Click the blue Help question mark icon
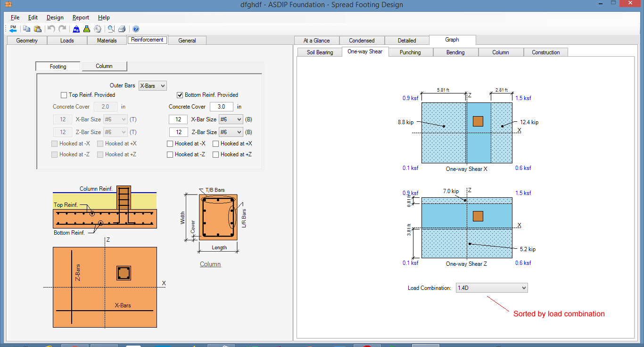This screenshot has height=347, width=644. pos(136,29)
